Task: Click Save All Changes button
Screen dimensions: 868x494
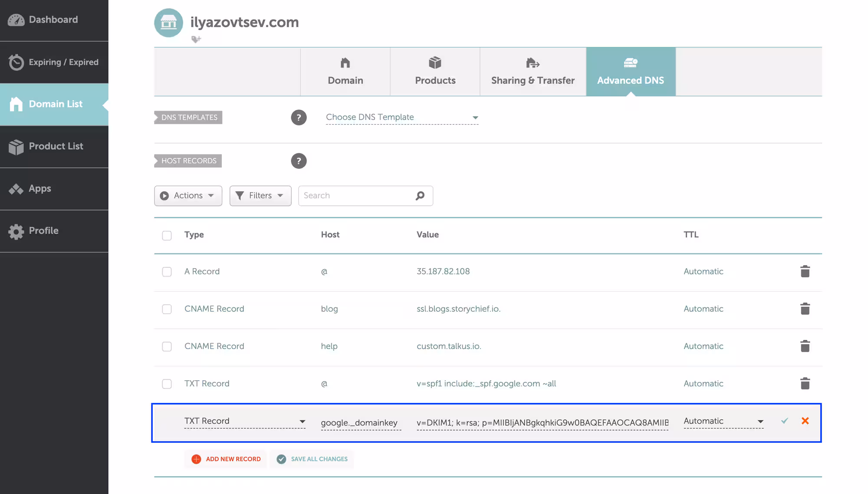Action: pos(312,459)
